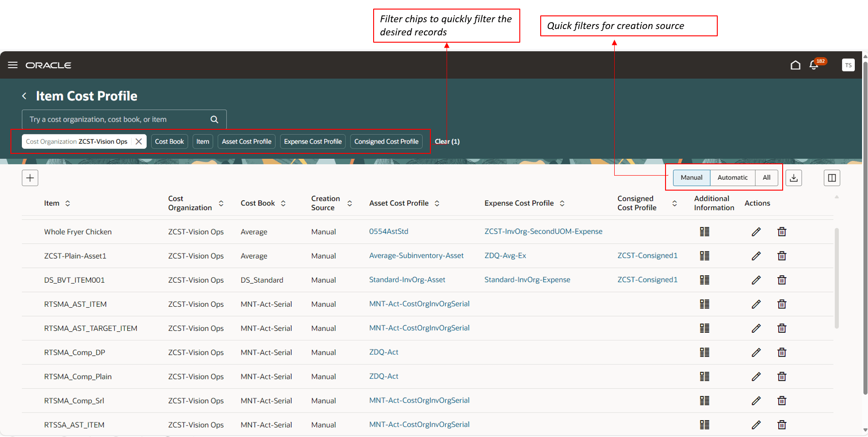Open the 0554AstStd asset cost profile link
Image resolution: width=868 pixels, height=437 pixels.
pos(389,231)
